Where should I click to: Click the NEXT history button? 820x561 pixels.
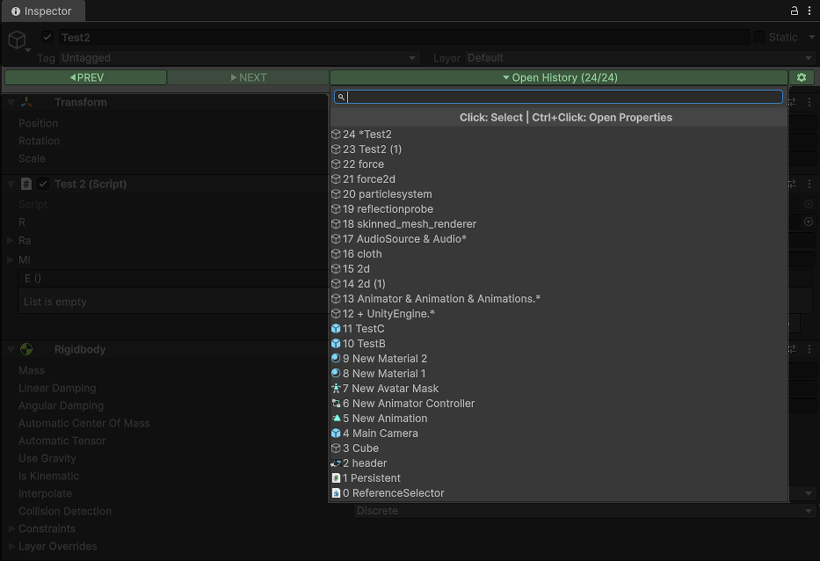click(248, 77)
